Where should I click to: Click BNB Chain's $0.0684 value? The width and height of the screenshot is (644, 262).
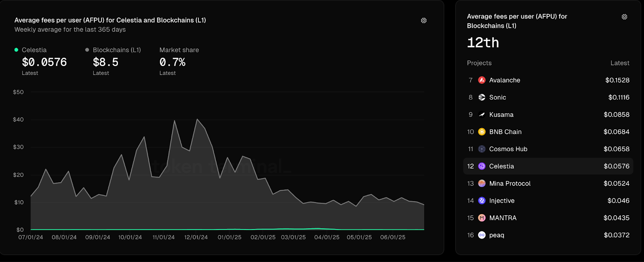(617, 132)
